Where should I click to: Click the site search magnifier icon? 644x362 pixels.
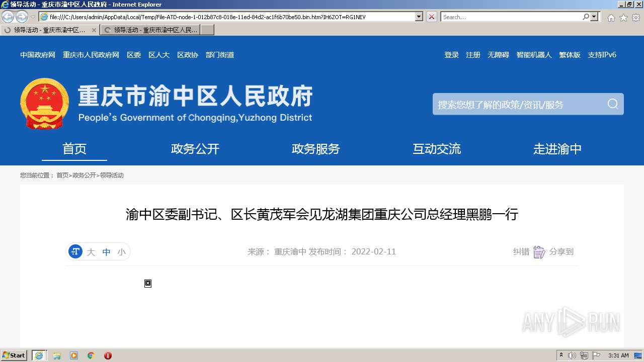[x=612, y=104]
